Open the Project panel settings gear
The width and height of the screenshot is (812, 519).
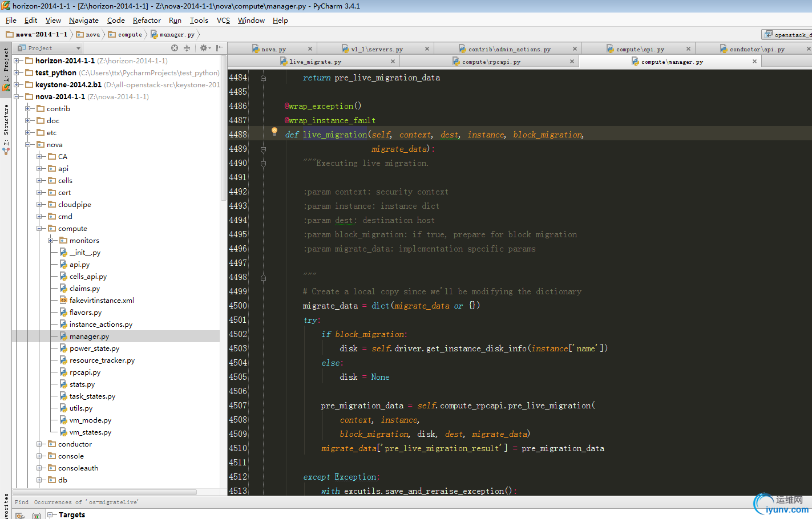click(204, 48)
